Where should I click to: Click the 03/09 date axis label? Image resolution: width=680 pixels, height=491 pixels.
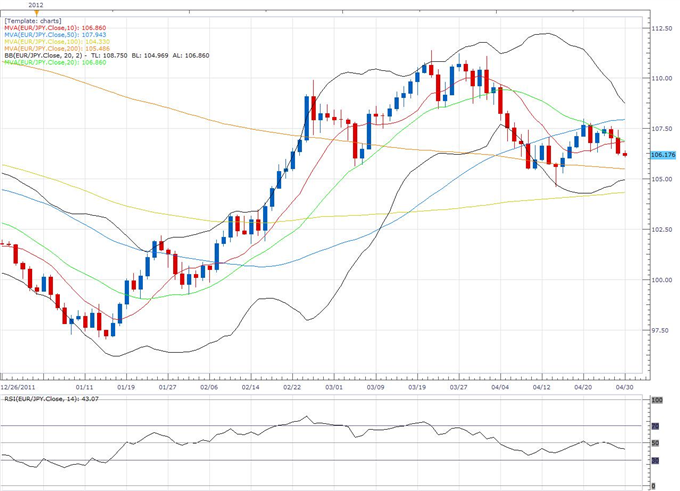coord(376,387)
